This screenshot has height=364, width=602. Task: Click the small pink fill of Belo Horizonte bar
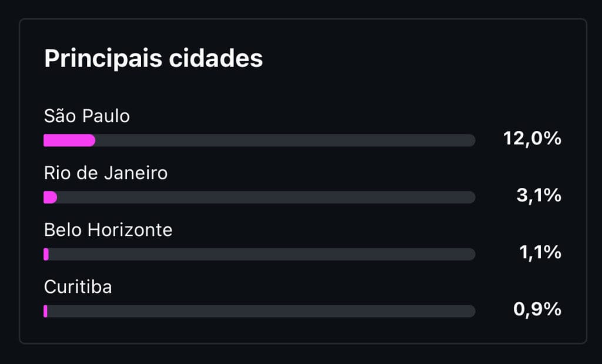pyautogui.click(x=46, y=254)
